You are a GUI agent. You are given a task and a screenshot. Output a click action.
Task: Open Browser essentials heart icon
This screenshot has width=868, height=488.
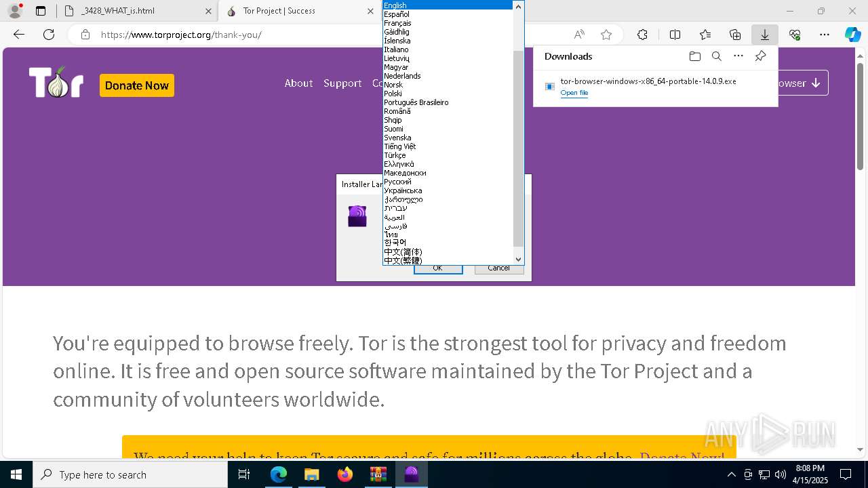click(795, 35)
